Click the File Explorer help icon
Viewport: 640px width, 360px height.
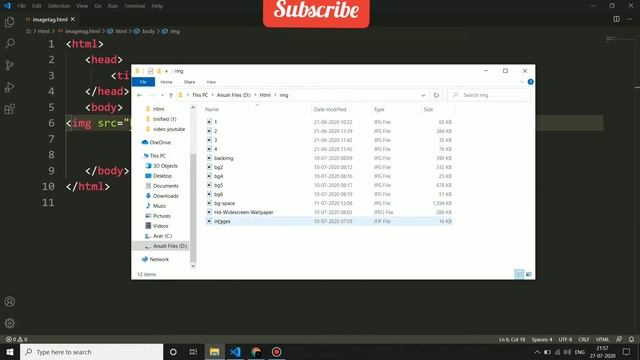click(530, 82)
